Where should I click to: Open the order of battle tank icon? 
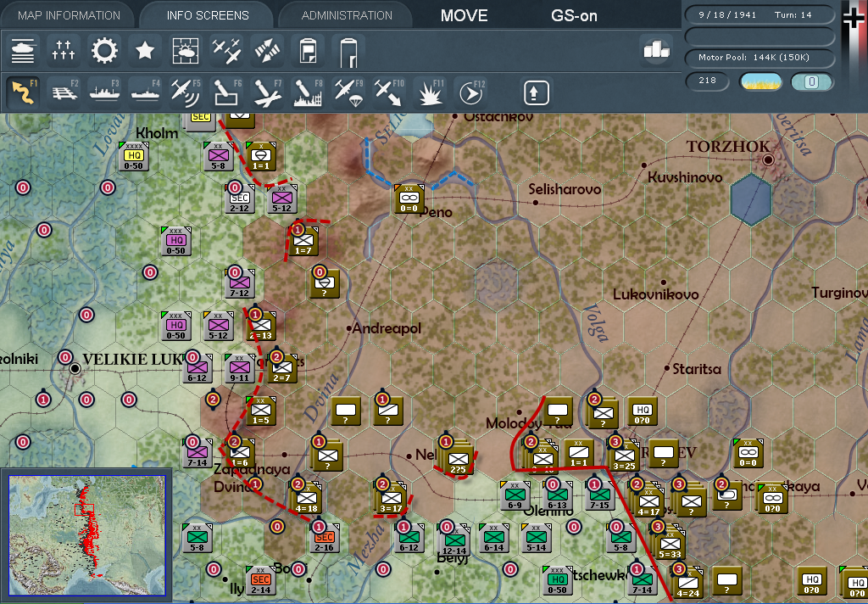coord(23,51)
